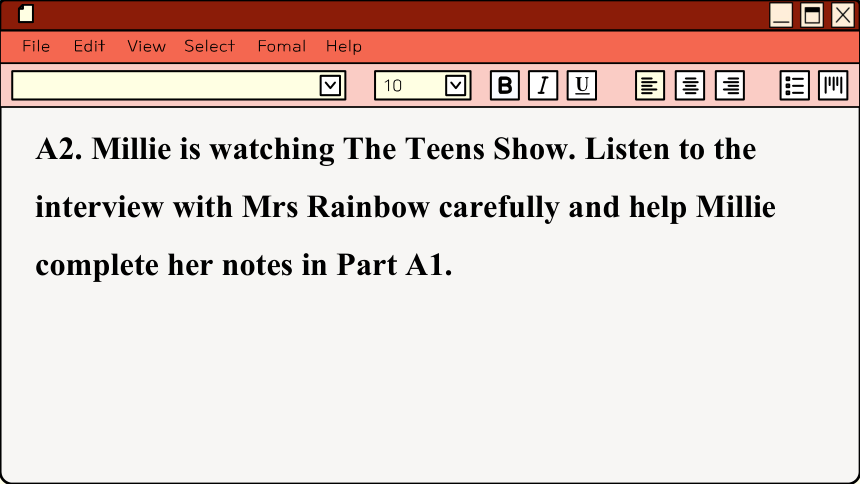Open the Edit menu

click(89, 46)
